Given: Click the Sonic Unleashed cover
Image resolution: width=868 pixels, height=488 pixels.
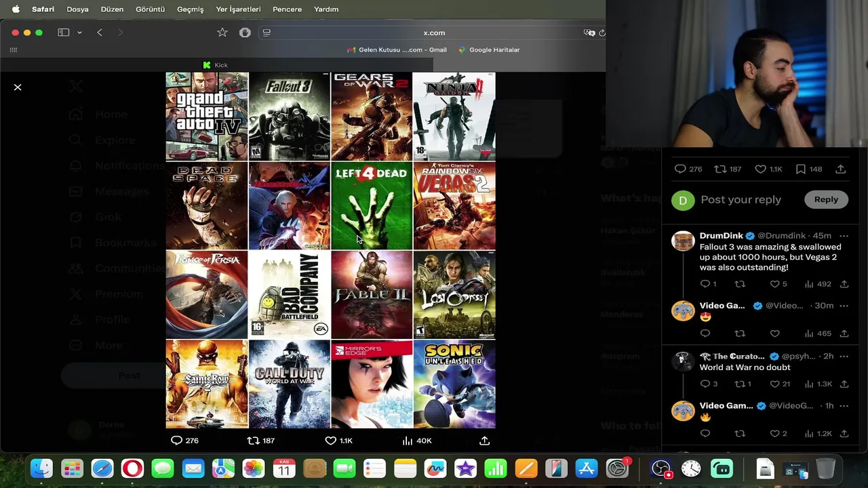Looking at the screenshot, I should pos(454,384).
